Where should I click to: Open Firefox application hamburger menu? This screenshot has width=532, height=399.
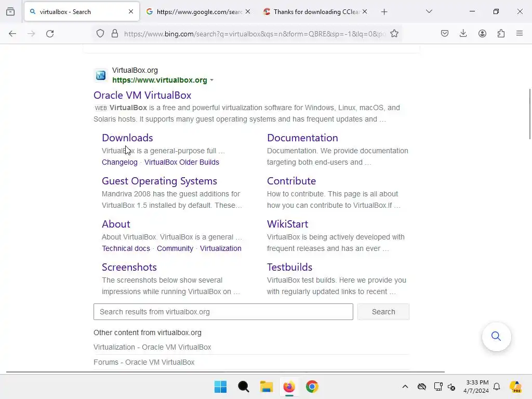click(520, 34)
